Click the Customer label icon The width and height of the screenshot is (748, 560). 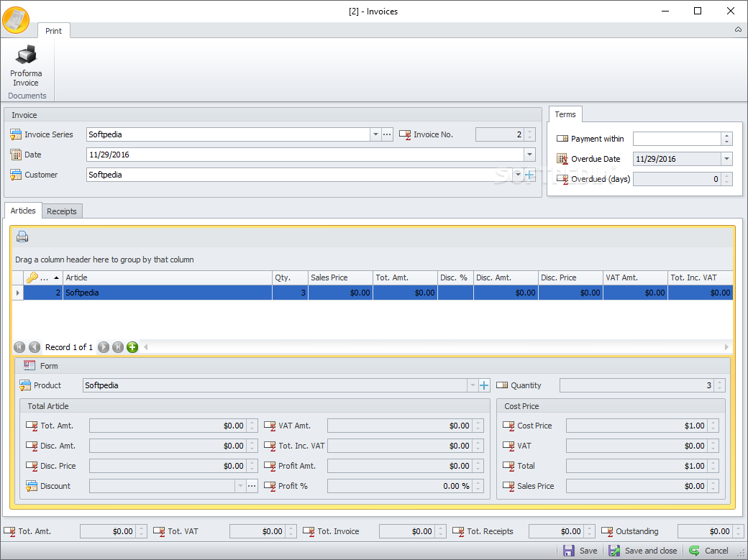(16, 175)
